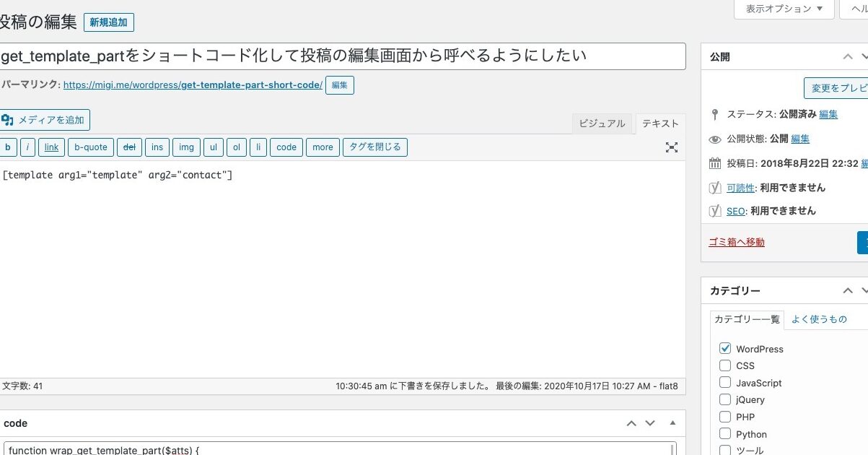Move the post to trash via ゴミ箱へ移動
The width and height of the screenshot is (868, 455).
click(x=736, y=242)
